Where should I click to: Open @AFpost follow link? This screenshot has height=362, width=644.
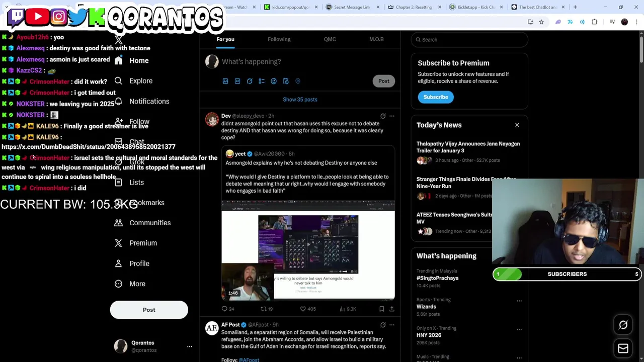[249, 360]
